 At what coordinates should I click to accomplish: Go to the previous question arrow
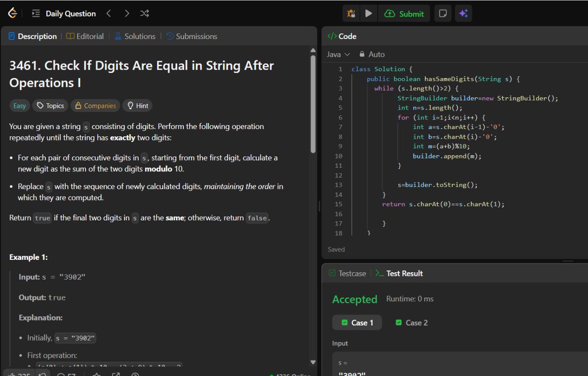point(109,14)
